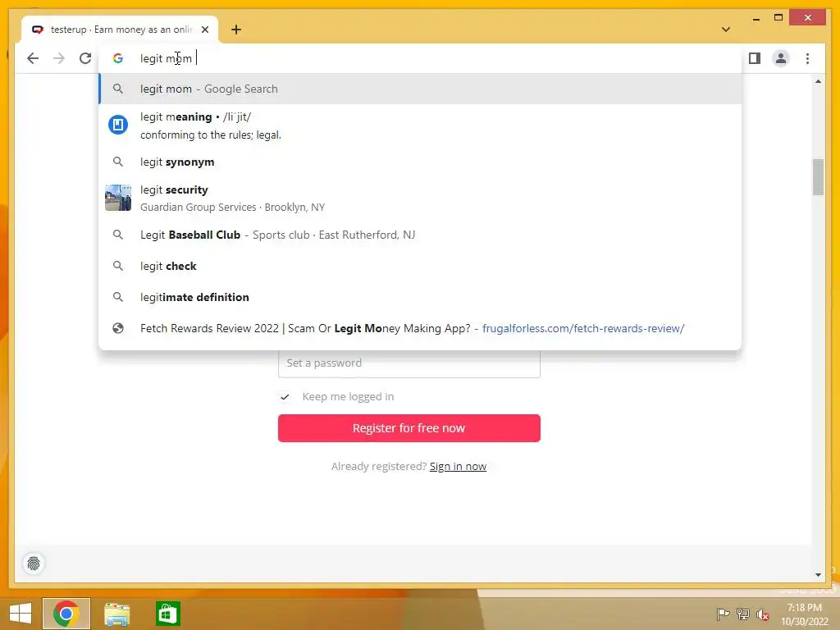Image resolution: width=840 pixels, height=630 pixels.
Task: Click the 'Set a password' field
Action: coord(409,363)
